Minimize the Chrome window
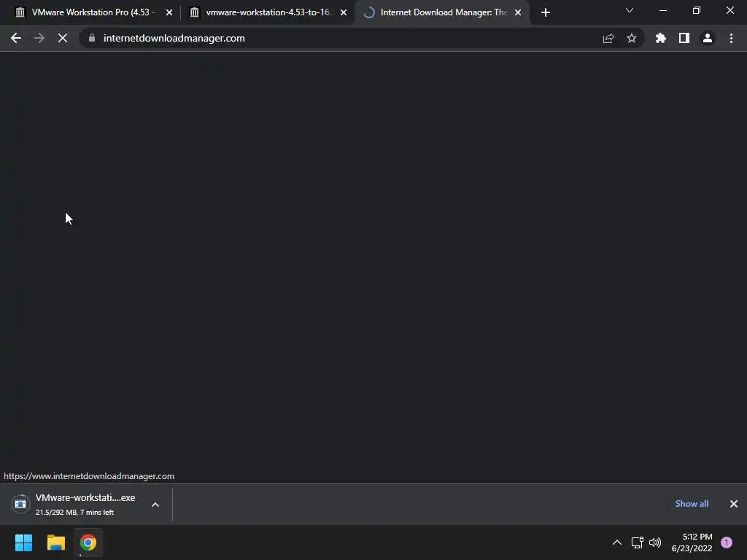The image size is (747, 560). (663, 10)
